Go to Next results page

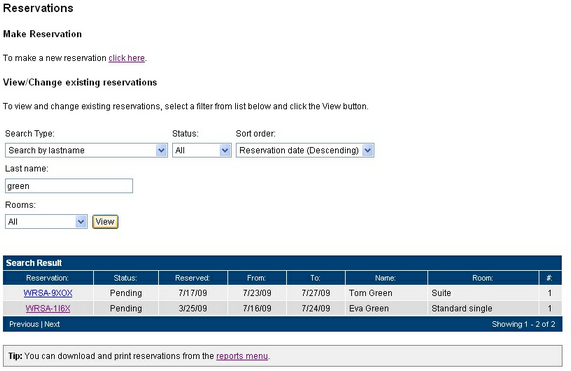tap(52, 324)
